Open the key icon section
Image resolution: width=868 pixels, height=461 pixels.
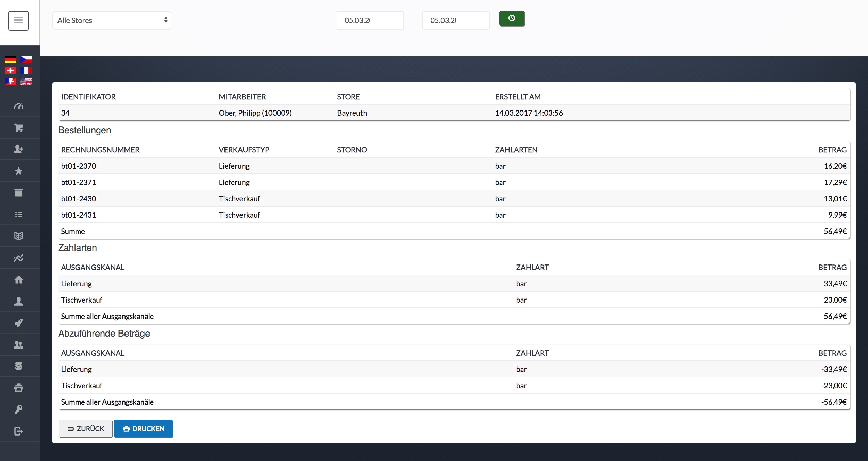click(x=19, y=409)
